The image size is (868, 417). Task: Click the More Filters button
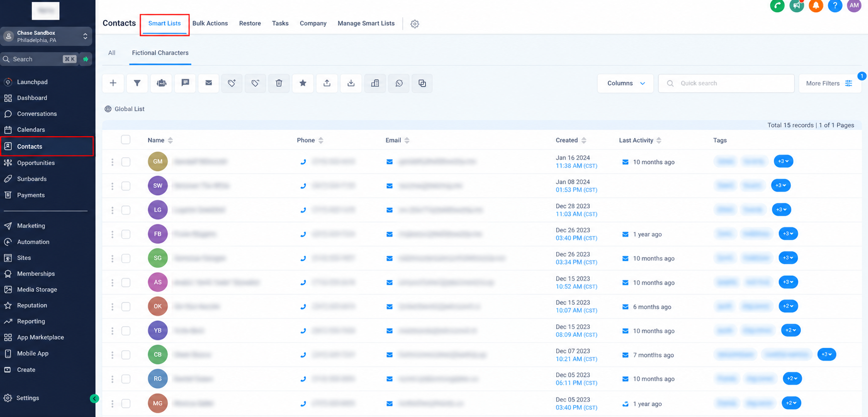click(830, 83)
